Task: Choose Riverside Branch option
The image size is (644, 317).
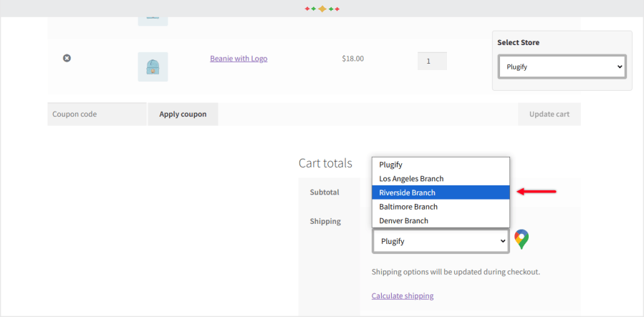Action: pos(441,192)
